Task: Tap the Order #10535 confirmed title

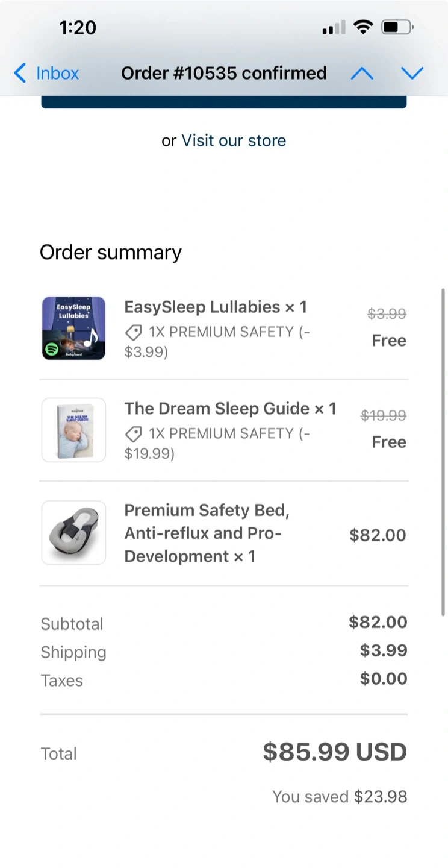Action: (x=224, y=74)
